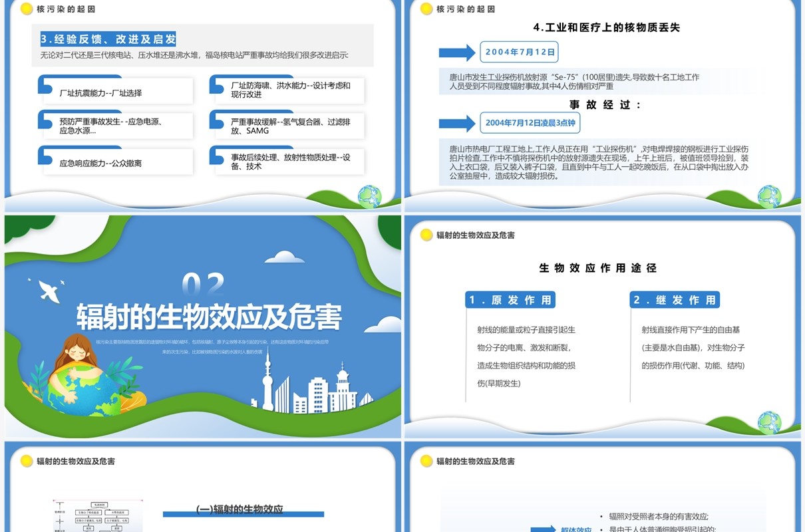Select the 2.继发作用 blue label
The width and height of the screenshot is (805, 532).
[x=675, y=300]
